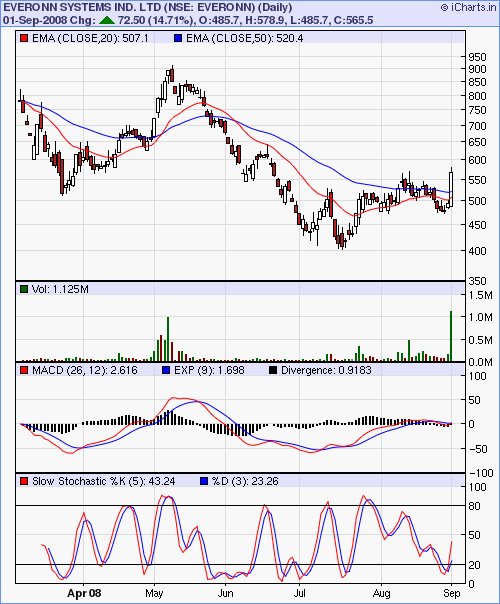Click the Slow Stochastic %K (5): 43.24 label
Viewport: 500px width, 604px height.
(103, 481)
